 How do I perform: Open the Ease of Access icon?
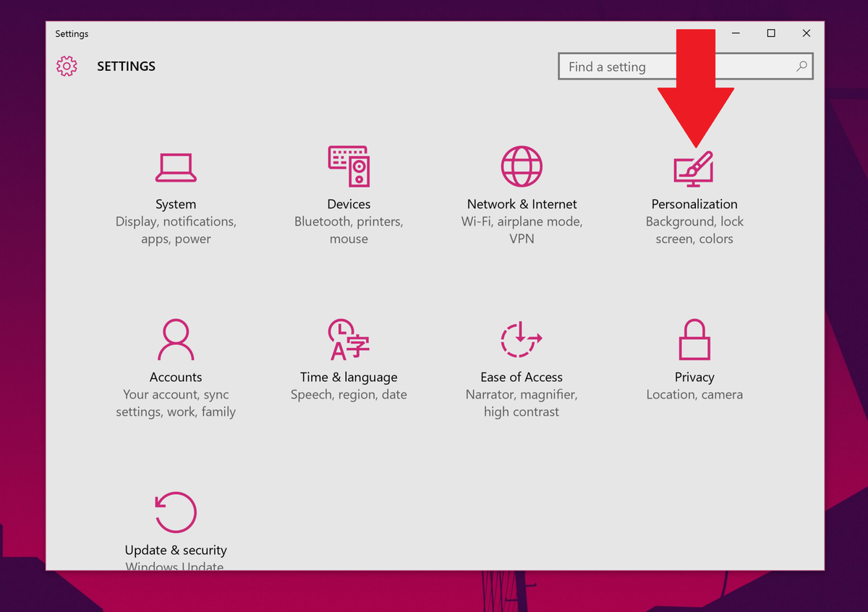[521, 339]
